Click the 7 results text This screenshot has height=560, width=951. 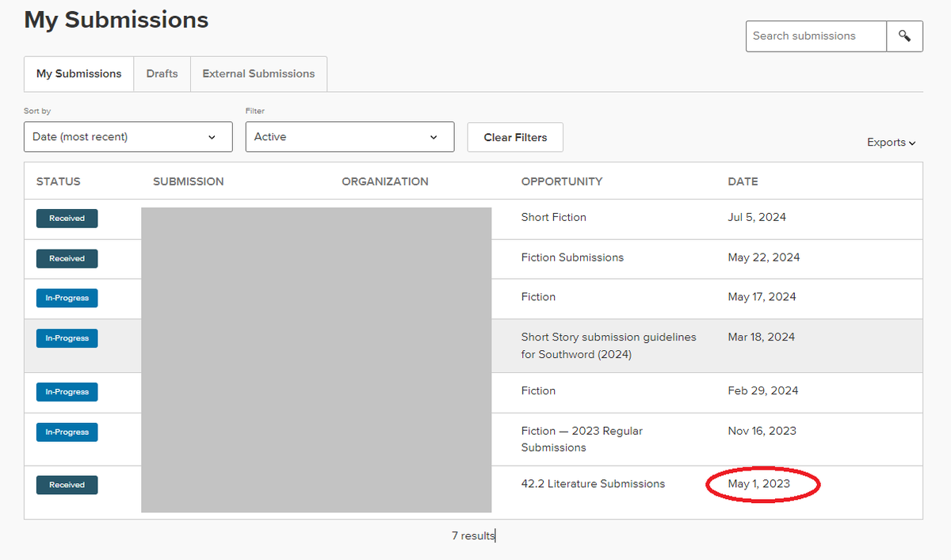coord(472,535)
